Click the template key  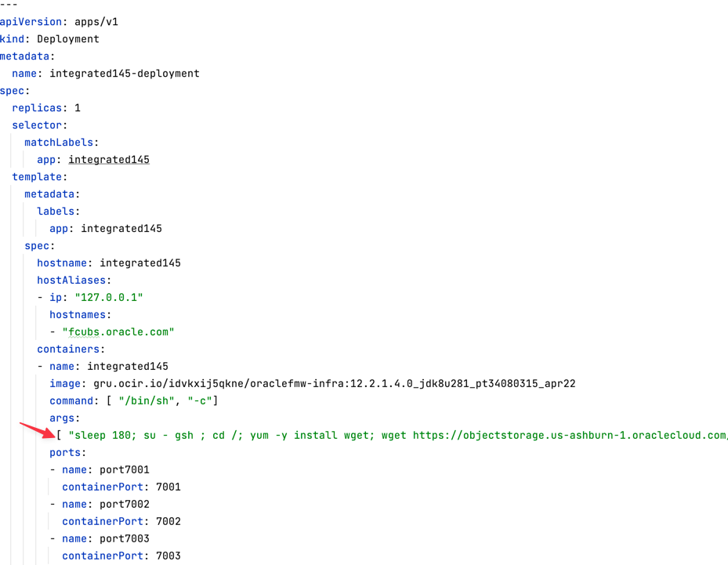(37, 177)
